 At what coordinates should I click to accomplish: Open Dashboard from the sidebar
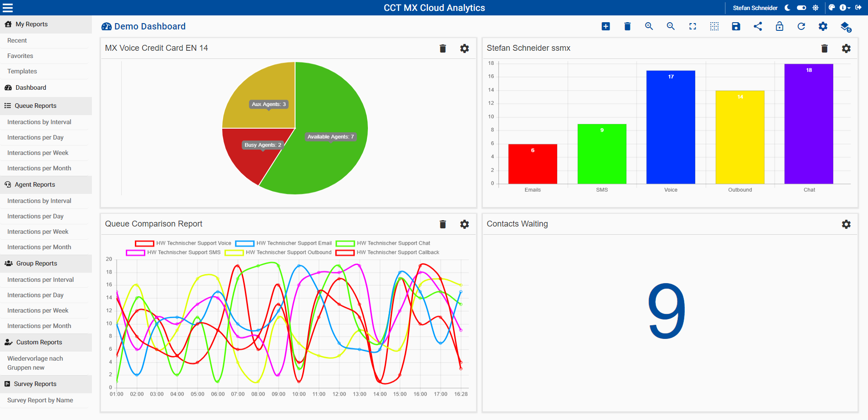click(30, 87)
